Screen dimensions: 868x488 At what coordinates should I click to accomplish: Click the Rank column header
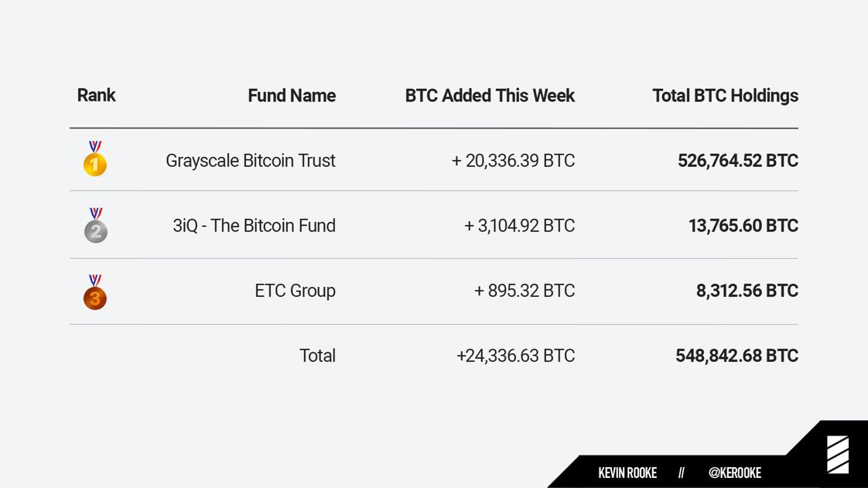(97, 95)
